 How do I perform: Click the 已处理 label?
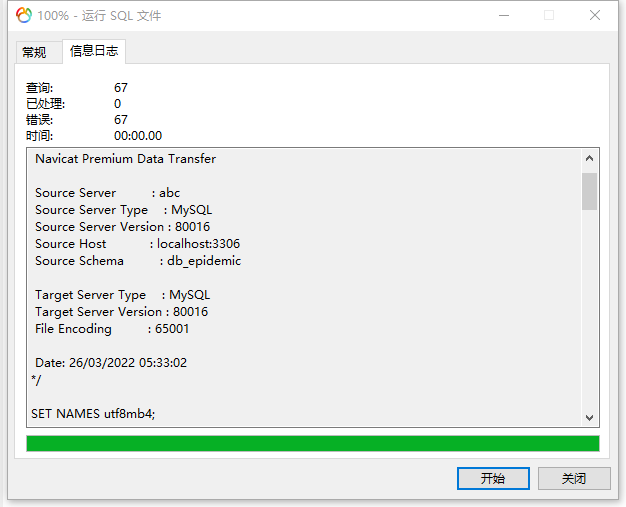[45, 103]
